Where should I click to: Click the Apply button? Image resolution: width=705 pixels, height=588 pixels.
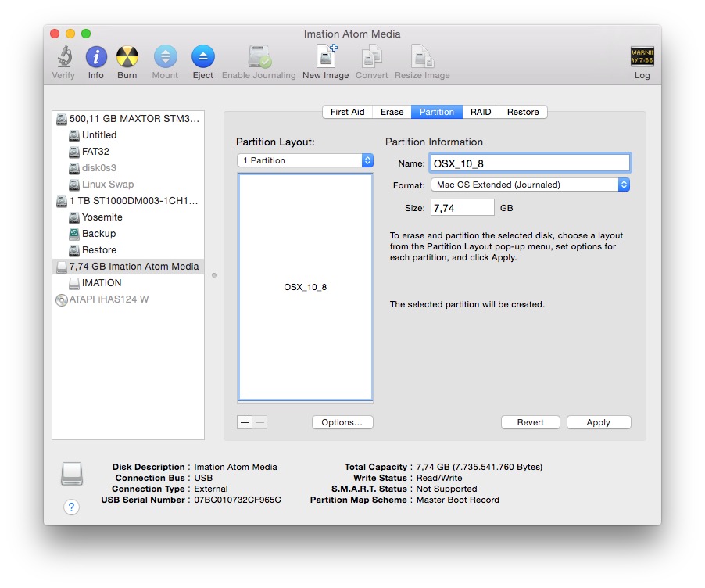pos(598,422)
